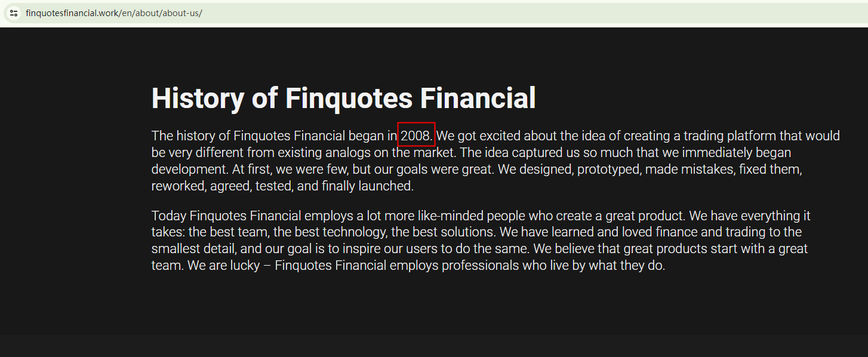868x357 pixels.
Task: Click the lighter footer strip at page bottom
Action: (x=434, y=346)
